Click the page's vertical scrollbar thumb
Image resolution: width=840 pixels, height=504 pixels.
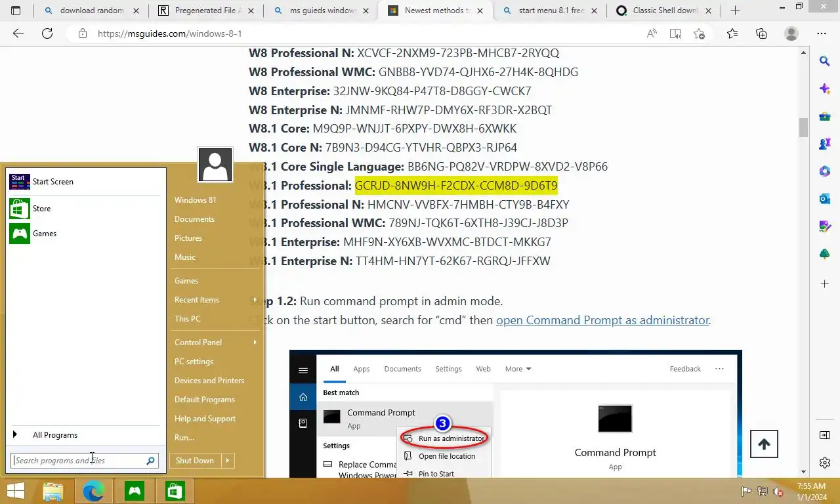(803, 127)
